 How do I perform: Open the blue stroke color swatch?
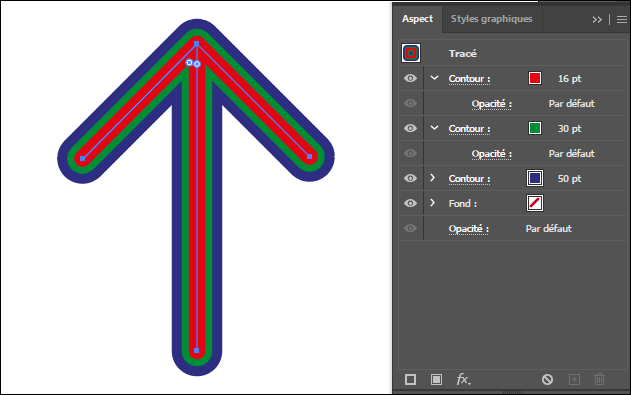(x=535, y=178)
